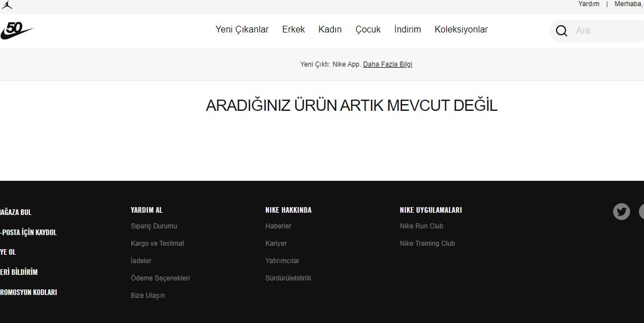This screenshot has height=323, width=644.
Task: Go to the Nike 50 swoosh home logo
Action: [x=16, y=31]
